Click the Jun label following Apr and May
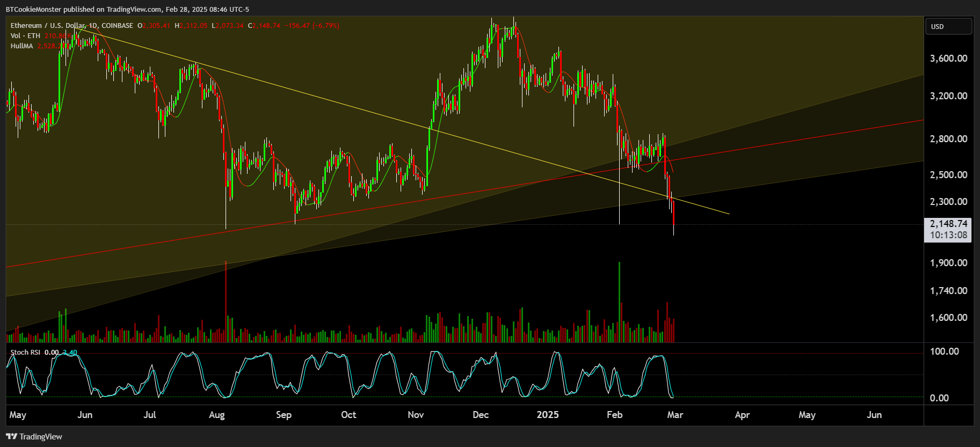The height and width of the screenshot is (447, 980). pos(874,415)
